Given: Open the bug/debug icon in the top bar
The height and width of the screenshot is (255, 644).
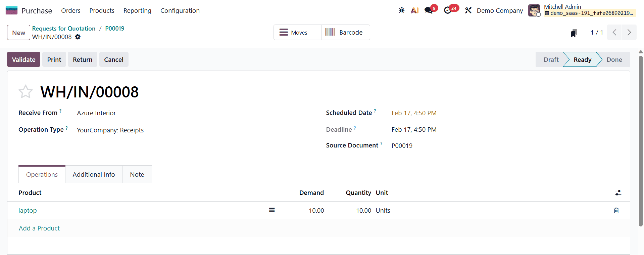Looking at the screenshot, I should [401, 10].
